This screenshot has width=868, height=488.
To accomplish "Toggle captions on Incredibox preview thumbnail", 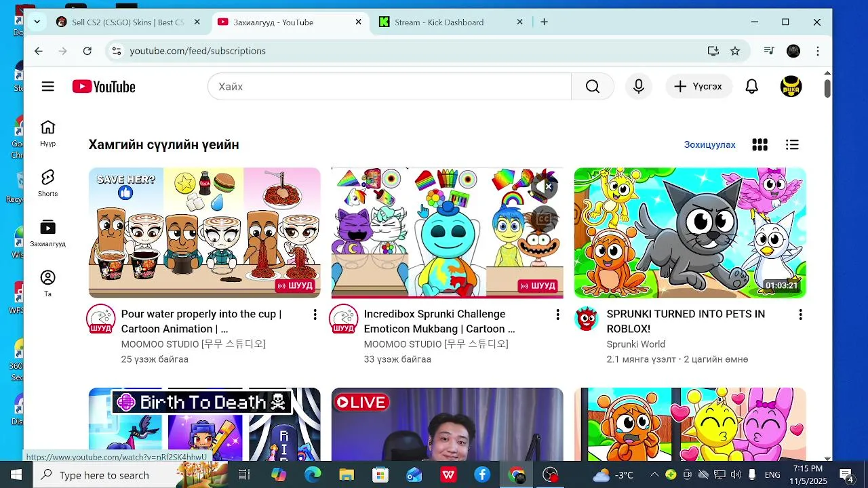I will click(x=543, y=218).
